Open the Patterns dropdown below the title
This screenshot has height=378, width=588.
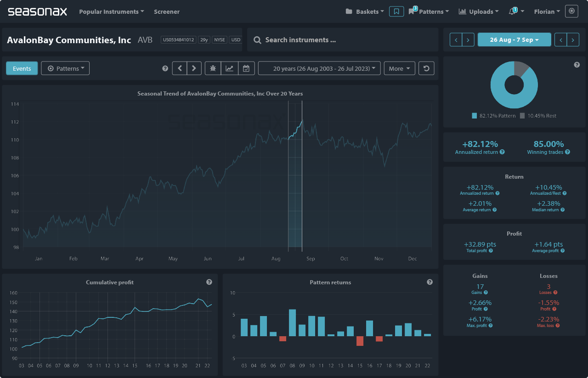point(65,68)
